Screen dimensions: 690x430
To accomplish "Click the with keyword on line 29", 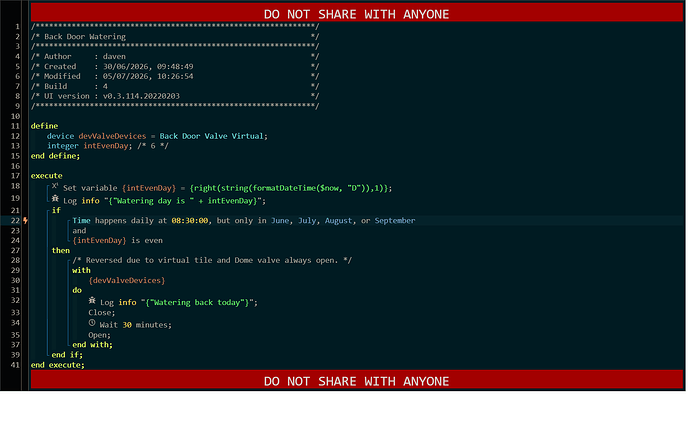I will coord(81,270).
